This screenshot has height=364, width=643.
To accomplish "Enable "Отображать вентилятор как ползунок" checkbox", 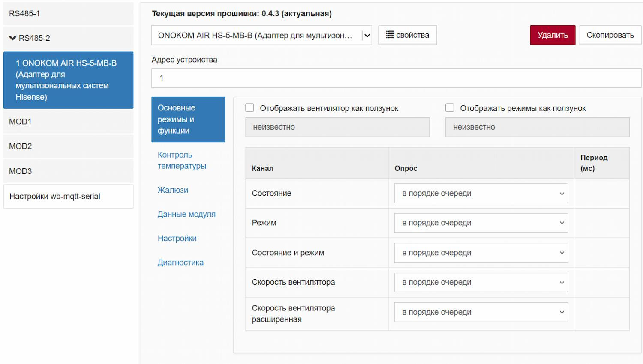I will tap(249, 108).
